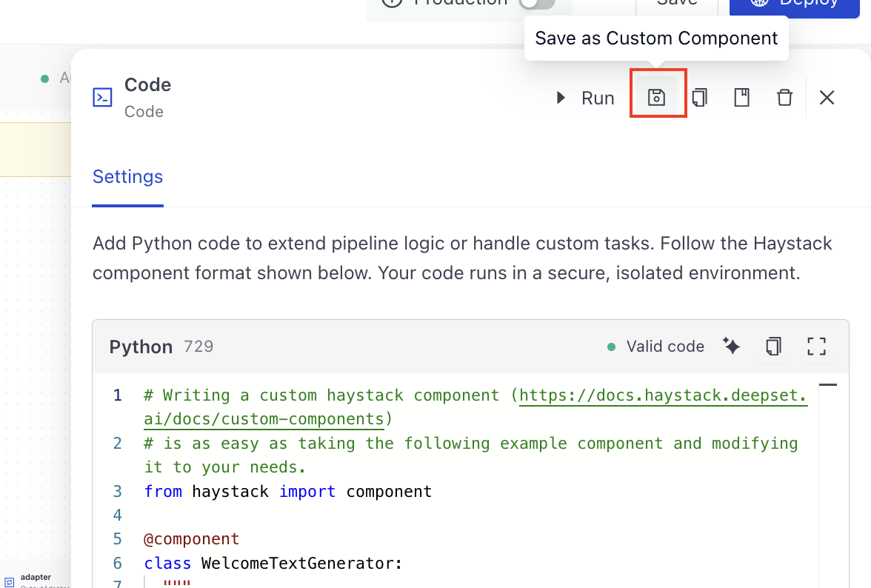Click the Deploy button
The height and width of the screenshot is (588, 871).
[794, 5]
